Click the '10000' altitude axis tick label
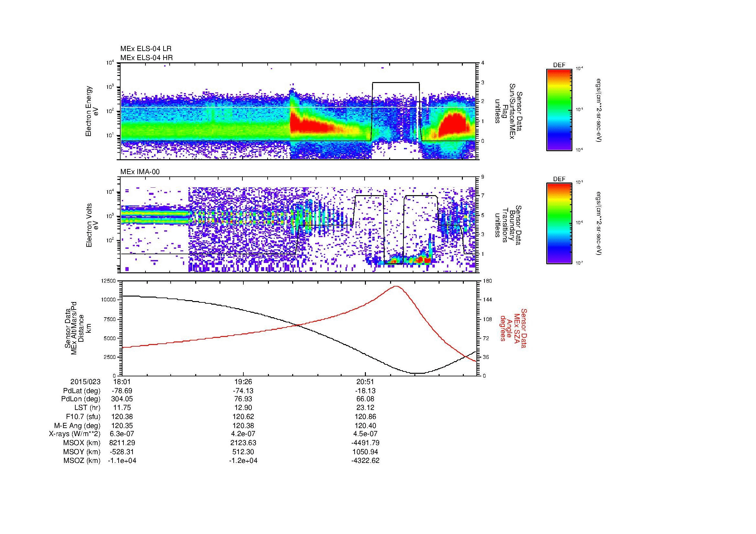 tap(109, 300)
